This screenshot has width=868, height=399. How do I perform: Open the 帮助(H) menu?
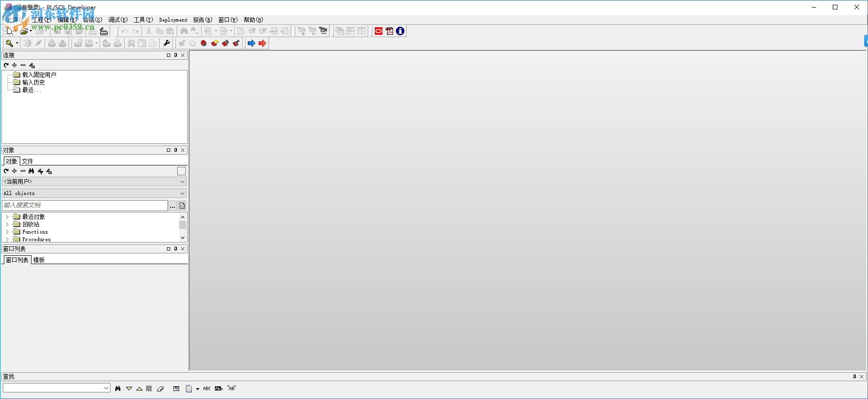click(x=253, y=20)
